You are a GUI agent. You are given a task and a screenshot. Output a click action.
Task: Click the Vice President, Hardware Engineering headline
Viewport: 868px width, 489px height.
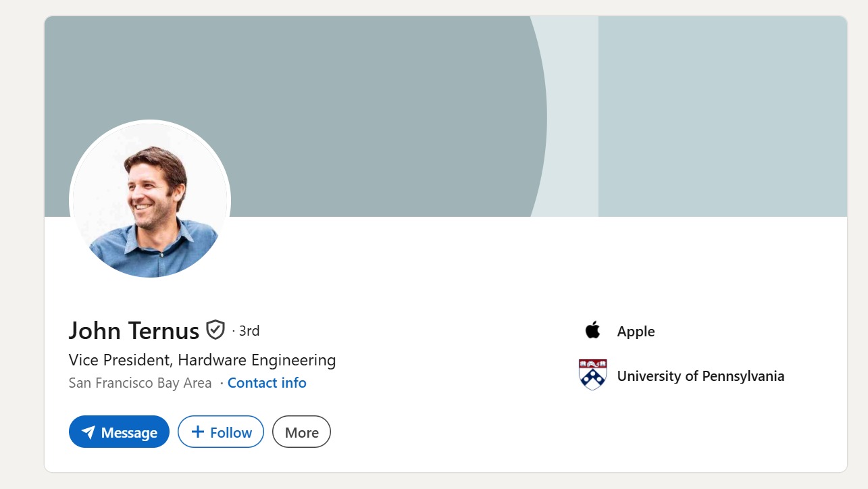click(201, 360)
